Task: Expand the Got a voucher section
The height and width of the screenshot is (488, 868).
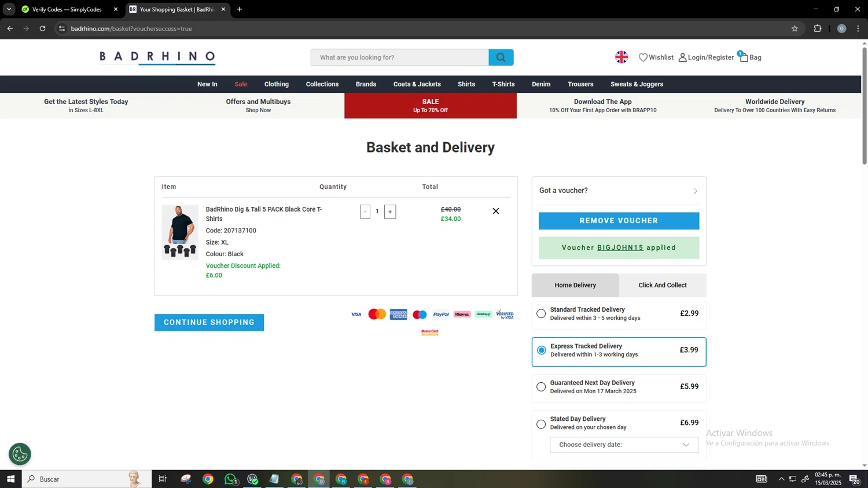Action: 619,191
